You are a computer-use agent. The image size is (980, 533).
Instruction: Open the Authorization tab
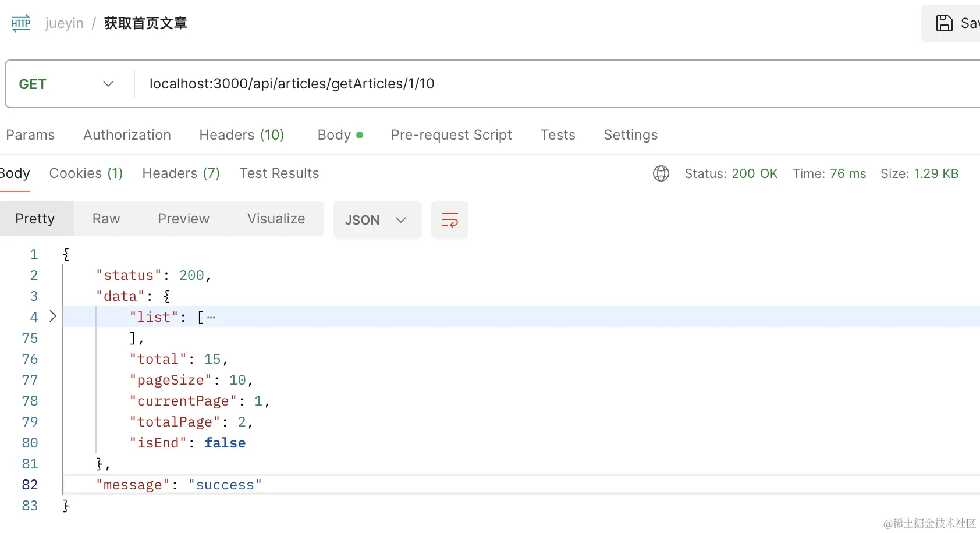(127, 135)
